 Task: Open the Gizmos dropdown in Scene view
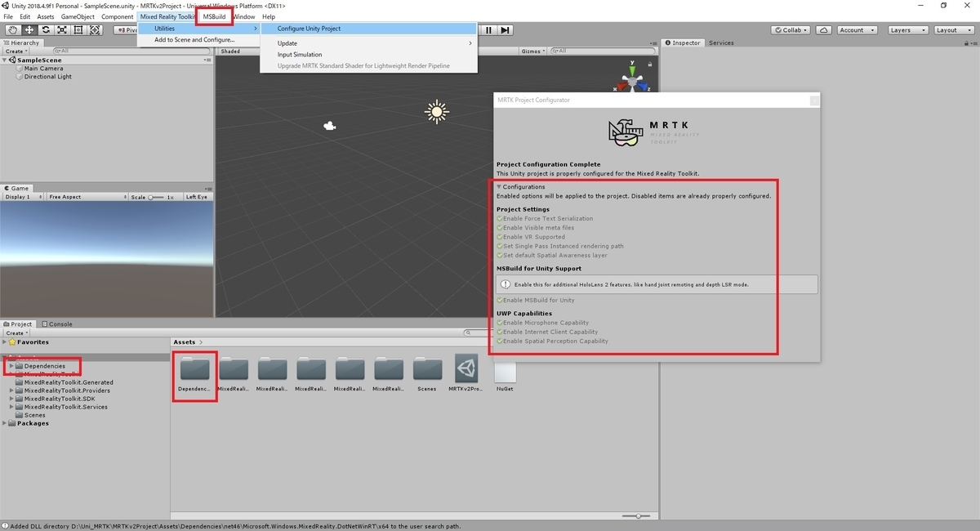tap(532, 51)
